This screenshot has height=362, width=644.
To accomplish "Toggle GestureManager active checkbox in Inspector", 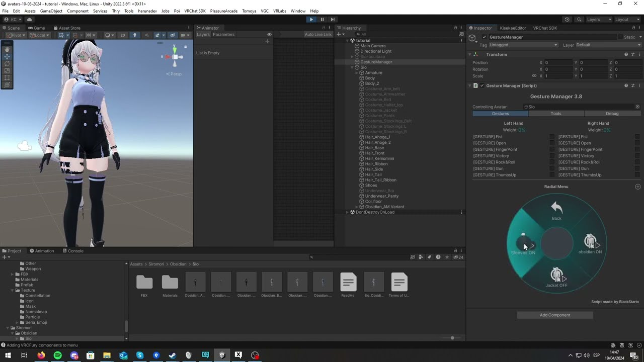I will pos(485,37).
